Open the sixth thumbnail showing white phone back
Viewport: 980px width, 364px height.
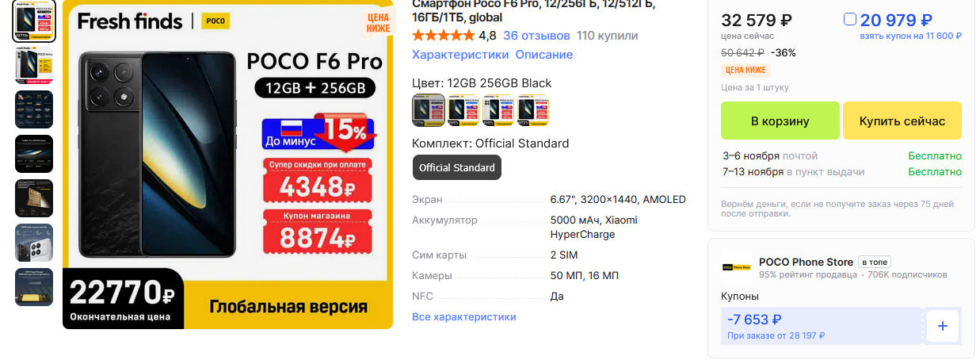(34, 243)
